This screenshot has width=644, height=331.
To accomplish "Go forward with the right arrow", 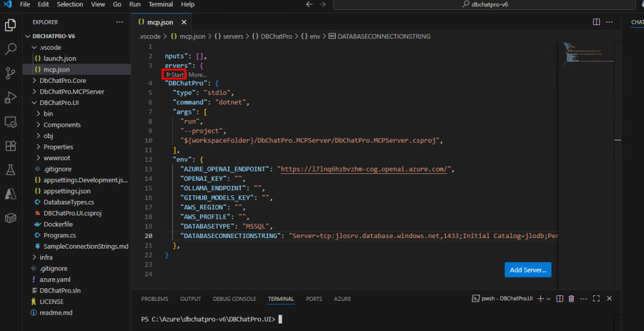I will (323, 4).
